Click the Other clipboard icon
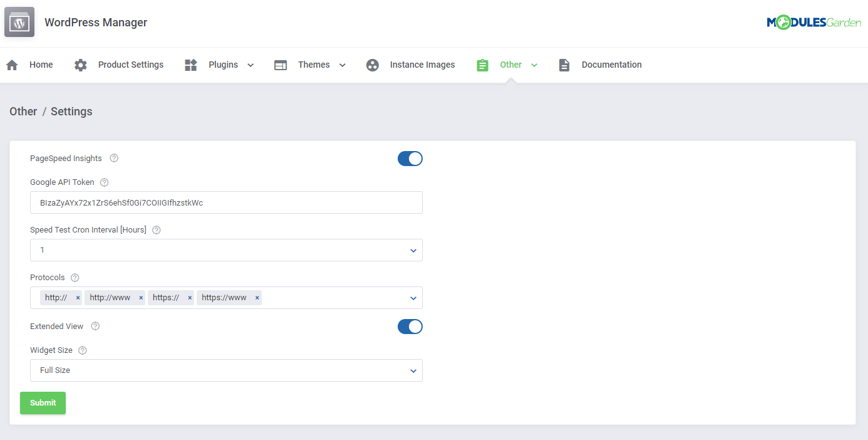868x440 pixels. 482,65
